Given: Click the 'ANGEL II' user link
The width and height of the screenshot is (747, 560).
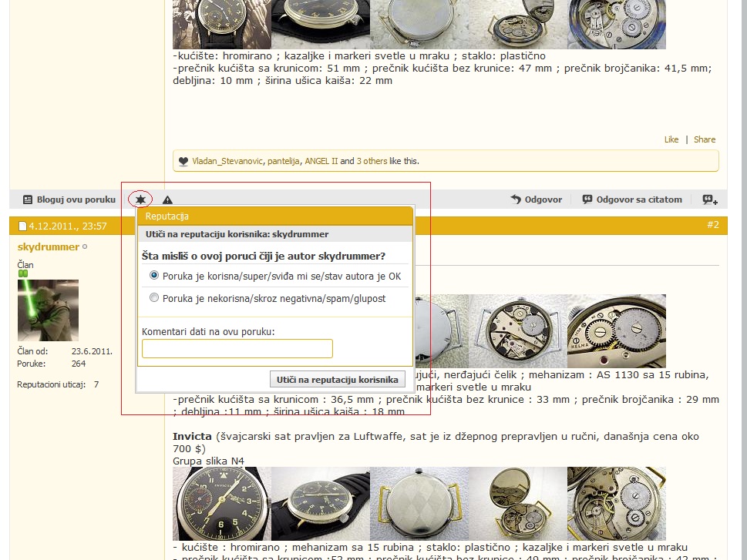Looking at the screenshot, I should pos(321,161).
